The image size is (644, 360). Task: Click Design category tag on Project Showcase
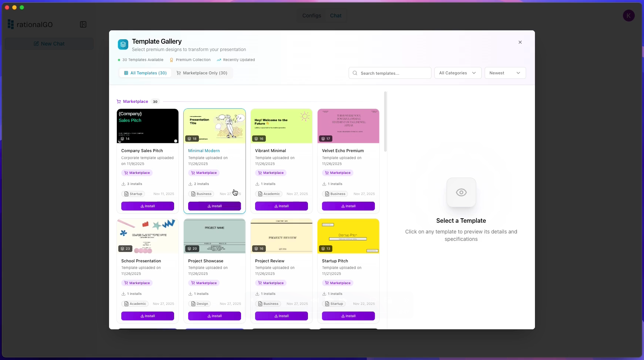pyautogui.click(x=199, y=304)
